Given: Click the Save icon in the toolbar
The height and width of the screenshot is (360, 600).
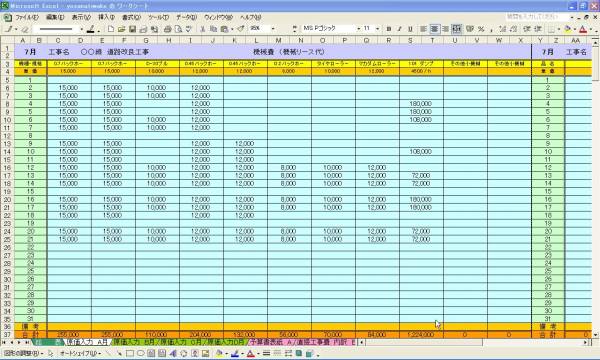Looking at the screenshot, I should 132,29.
